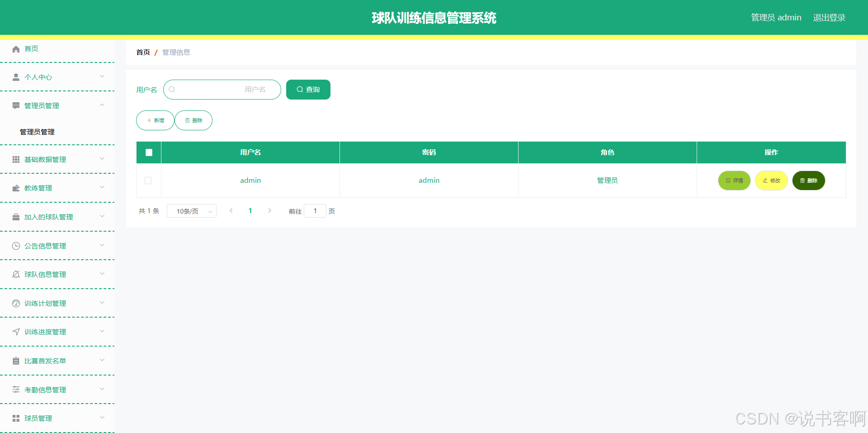Click 修改 for the admin row

(x=771, y=181)
